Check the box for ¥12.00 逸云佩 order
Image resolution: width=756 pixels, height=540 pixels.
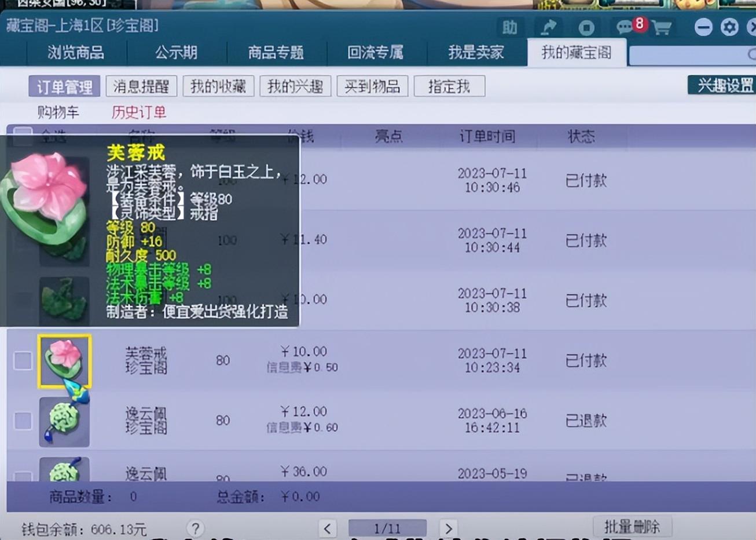tap(23, 421)
